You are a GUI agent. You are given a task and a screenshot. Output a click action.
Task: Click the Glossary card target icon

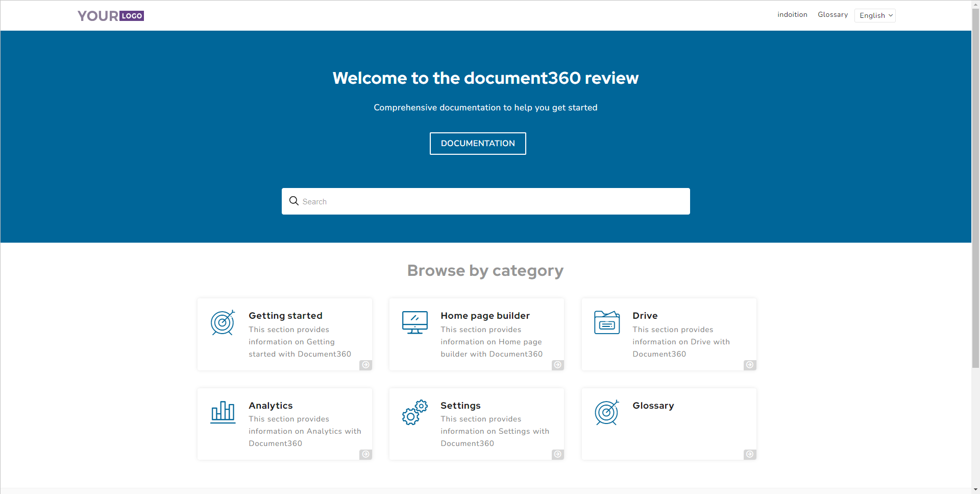click(x=607, y=412)
